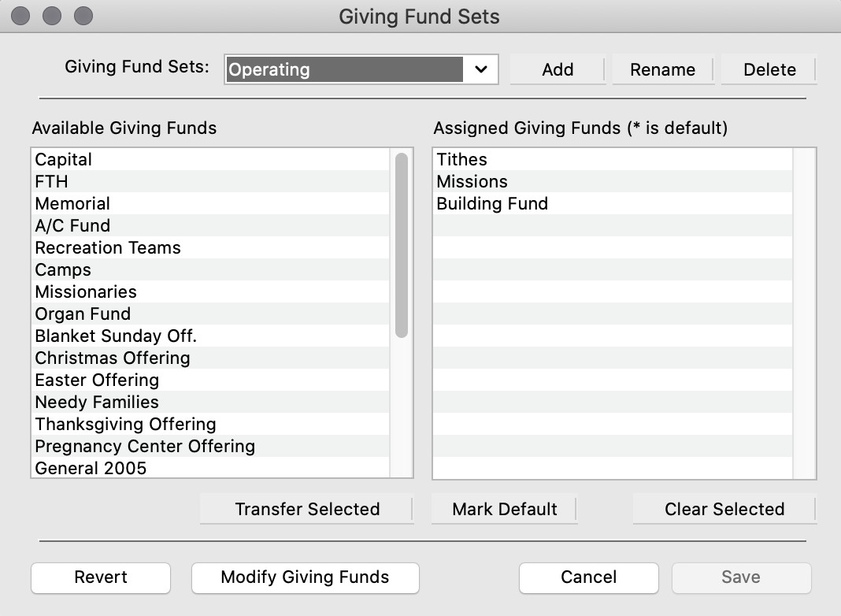The height and width of the screenshot is (616, 841).
Task: Click Clear Selected button
Action: click(724, 509)
